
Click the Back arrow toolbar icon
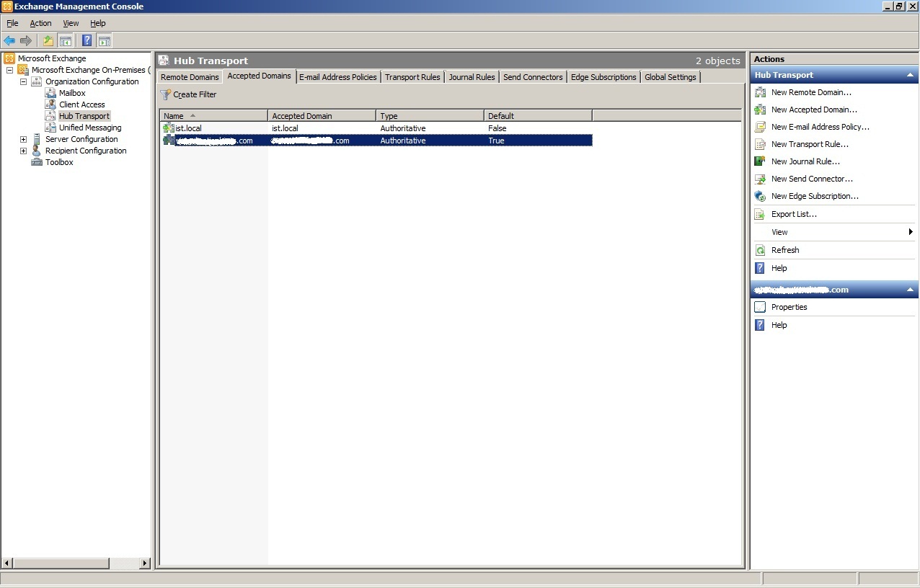(9, 41)
